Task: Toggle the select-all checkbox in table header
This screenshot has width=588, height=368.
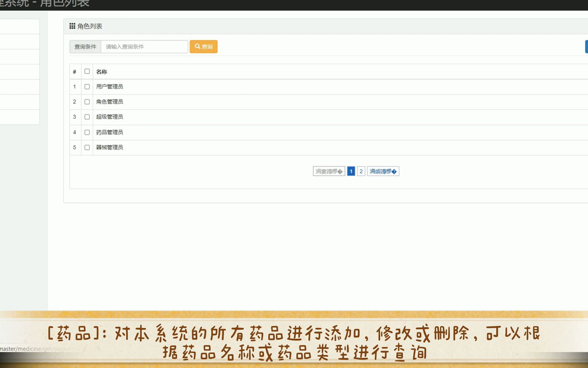Action: [87, 71]
